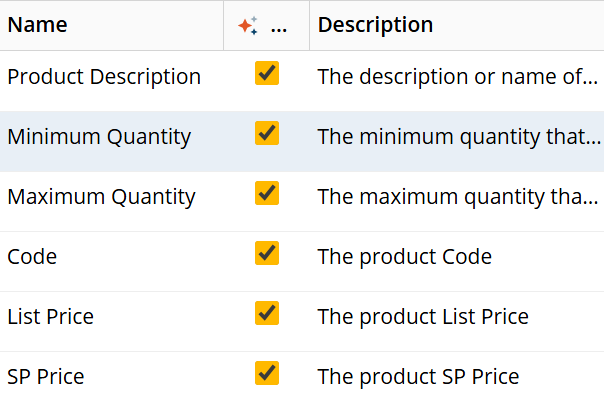The image size is (604, 394).
Task: Disable the SP Price checkbox
Action: click(x=267, y=373)
